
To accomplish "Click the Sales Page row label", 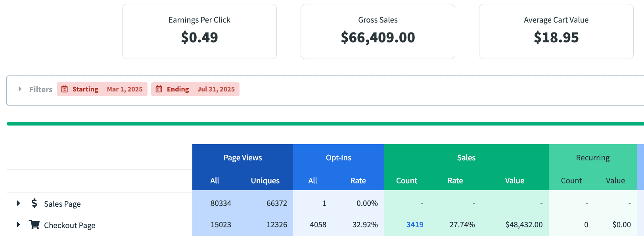I will click(62, 204).
